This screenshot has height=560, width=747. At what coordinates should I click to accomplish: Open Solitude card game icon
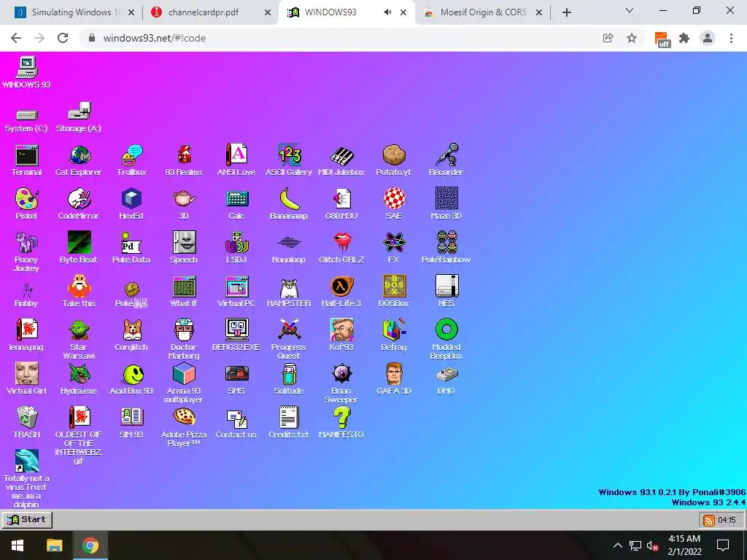click(289, 379)
